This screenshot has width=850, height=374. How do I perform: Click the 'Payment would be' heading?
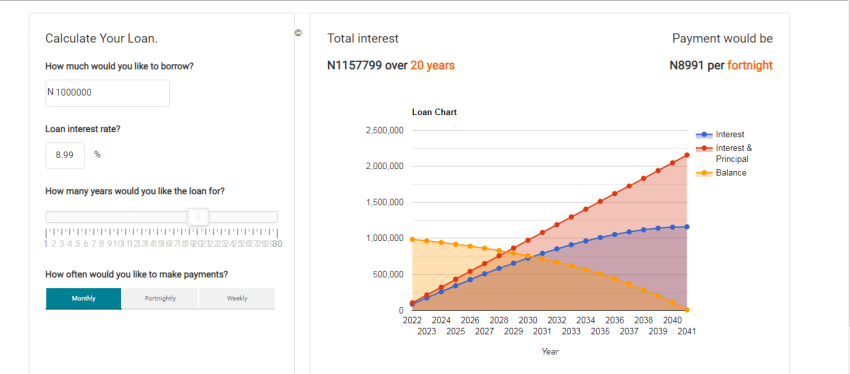coord(723,38)
